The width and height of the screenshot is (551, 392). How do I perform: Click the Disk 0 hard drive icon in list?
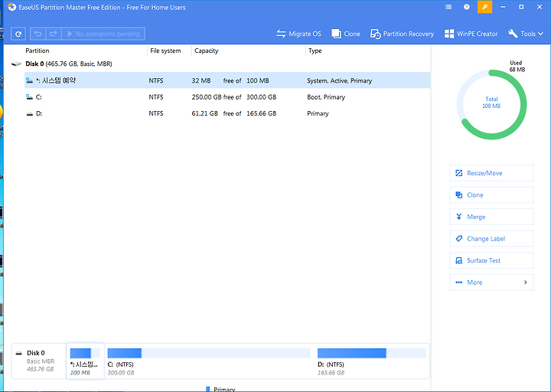click(16, 64)
